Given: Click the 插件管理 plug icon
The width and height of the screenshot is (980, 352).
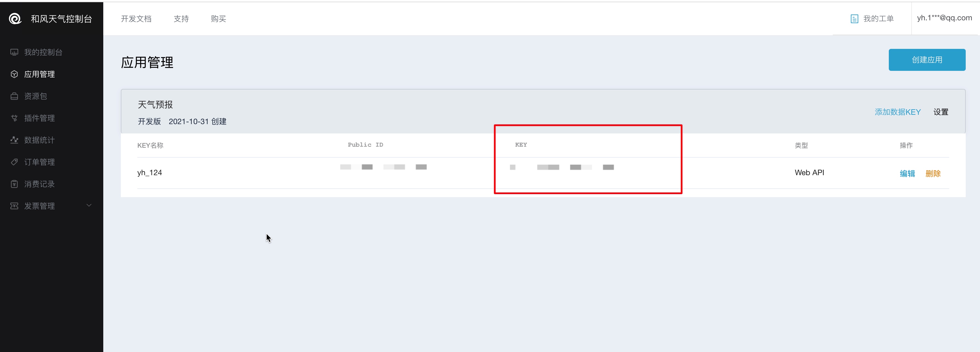Looking at the screenshot, I should [x=14, y=118].
